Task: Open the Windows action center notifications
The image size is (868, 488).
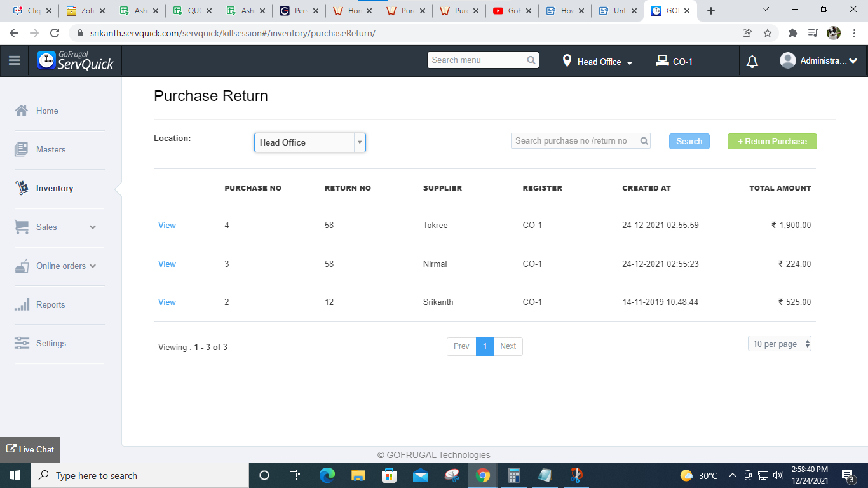Action: (848, 475)
